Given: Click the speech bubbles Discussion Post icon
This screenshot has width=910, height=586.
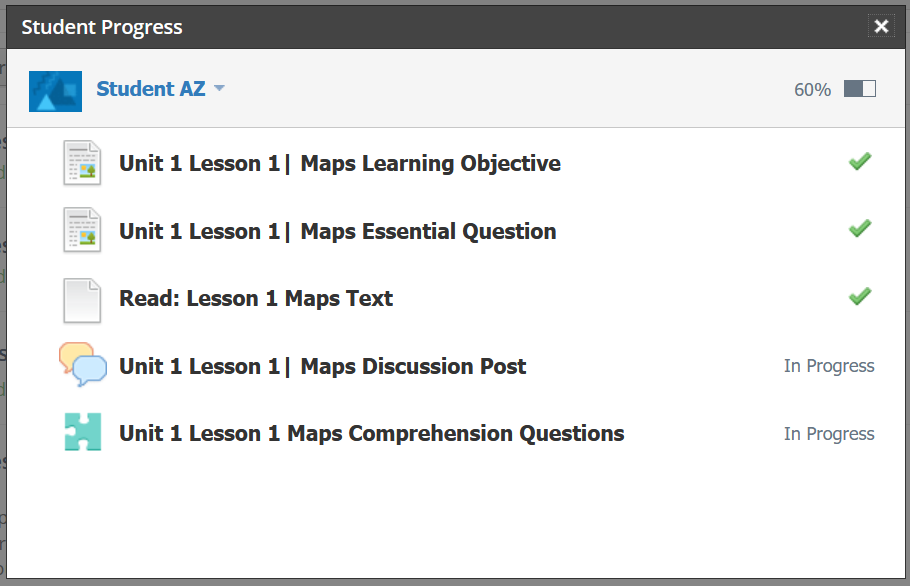Looking at the screenshot, I should [83, 364].
